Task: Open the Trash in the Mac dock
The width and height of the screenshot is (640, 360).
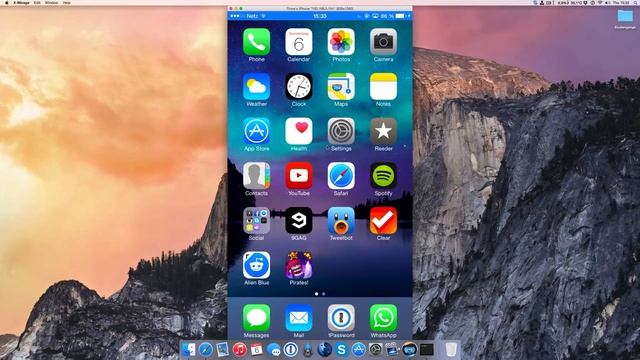Action: click(451, 350)
